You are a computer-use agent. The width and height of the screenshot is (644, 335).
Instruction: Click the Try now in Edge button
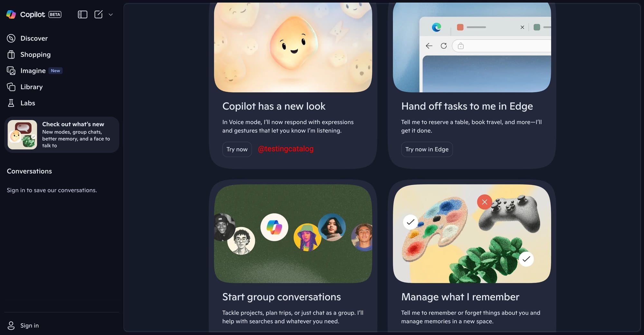coord(427,149)
